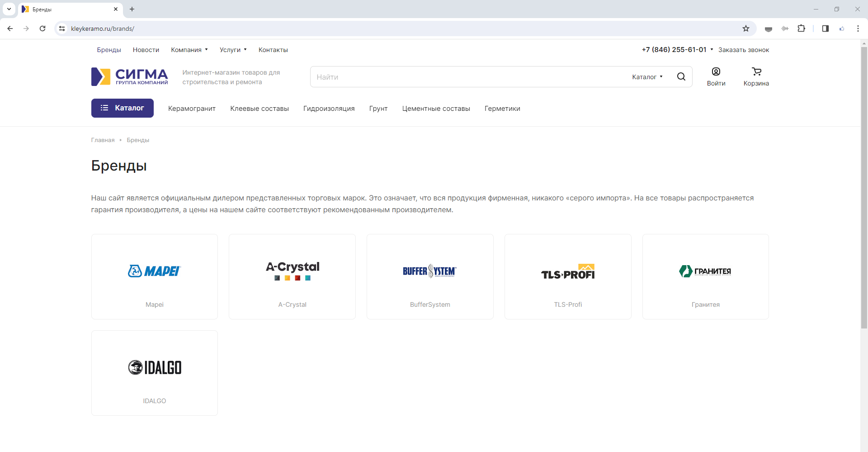The width and height of the screenshot is (868, 452).
Task: Click the Mapei brand logo
Action: click(x=155, y=271)
